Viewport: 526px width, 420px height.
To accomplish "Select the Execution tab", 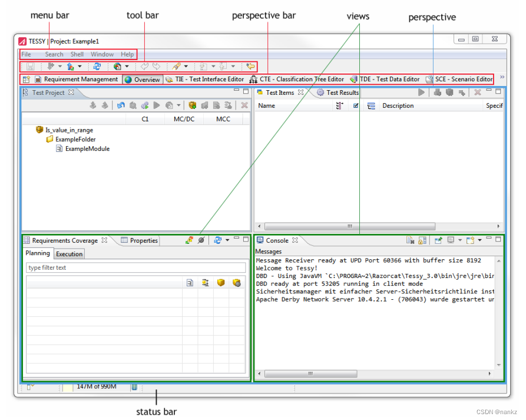I will [69, 254].
